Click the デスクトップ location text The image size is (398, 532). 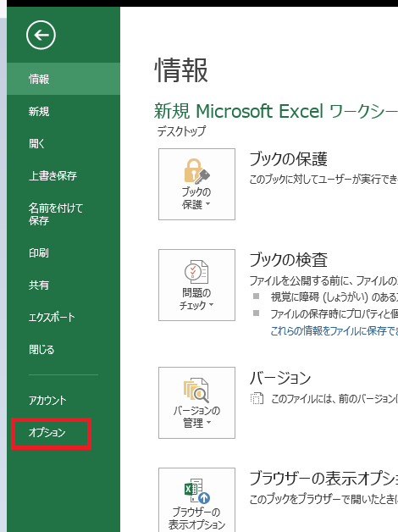click(x=181, y=131)
